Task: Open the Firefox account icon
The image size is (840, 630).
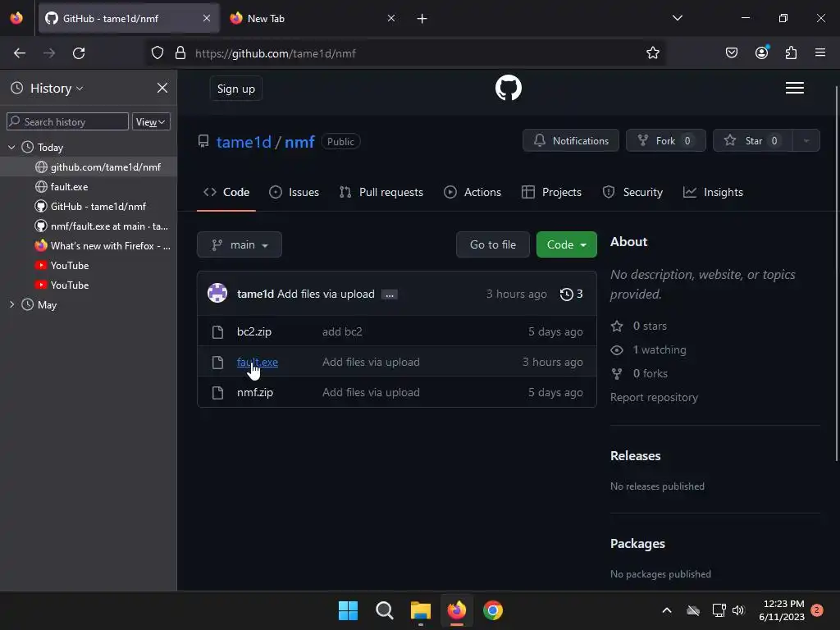Action: [761, 53]
